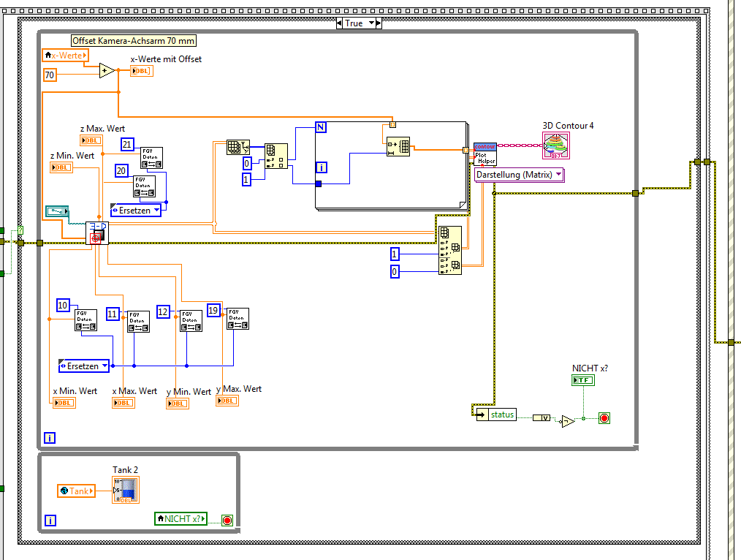Open the upper Ersetzen enum dropdown
The width and height of the screenshot is (741, 560).
(136, 211)
